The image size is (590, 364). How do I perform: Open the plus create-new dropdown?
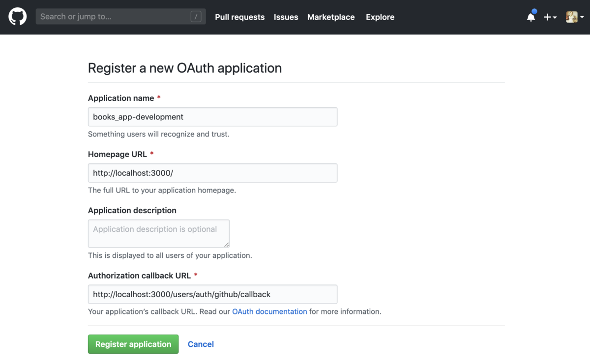(550, 17)
